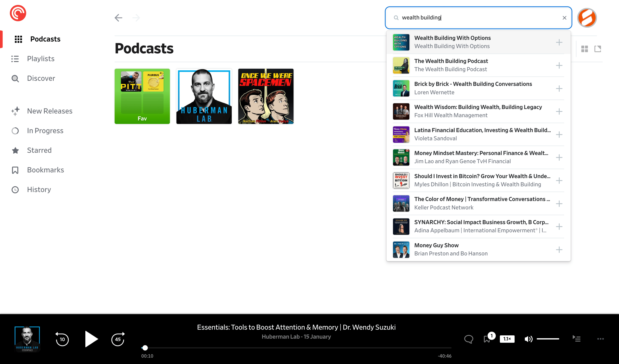Add The Wealth Building Podcast with plus
The width and height of the screenshot is (619, 364).
pyautogui.click(x=559, y=65)
